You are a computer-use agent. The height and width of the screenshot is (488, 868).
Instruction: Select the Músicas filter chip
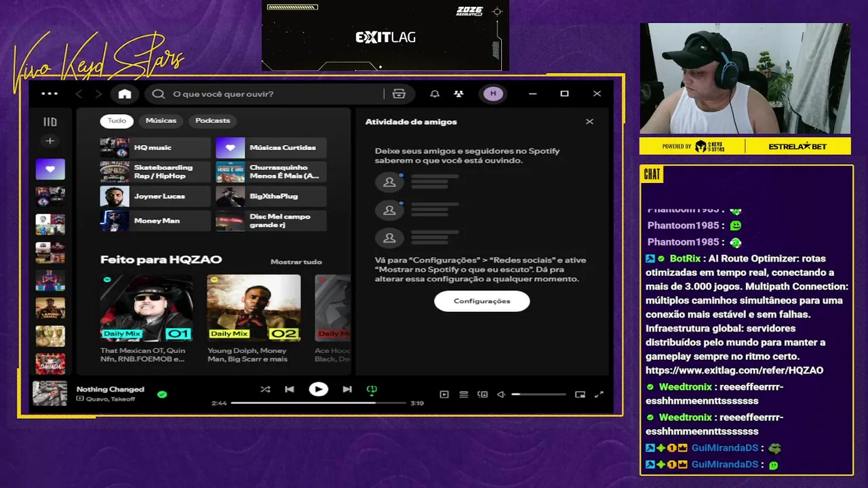(x=161, y=121)
